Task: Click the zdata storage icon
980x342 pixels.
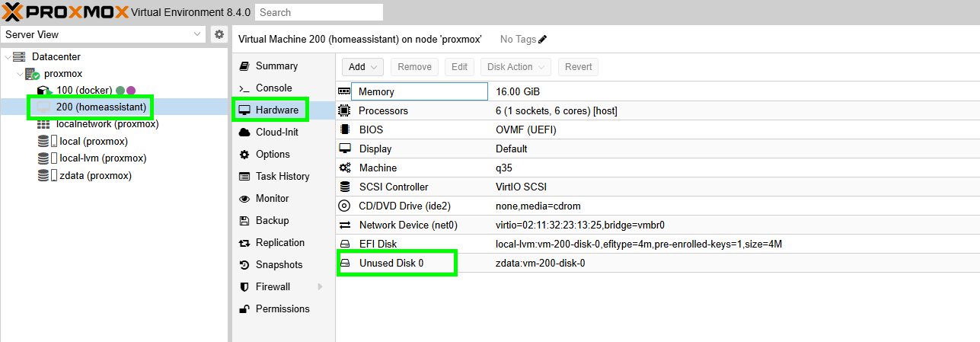Action: pos(43,175)
